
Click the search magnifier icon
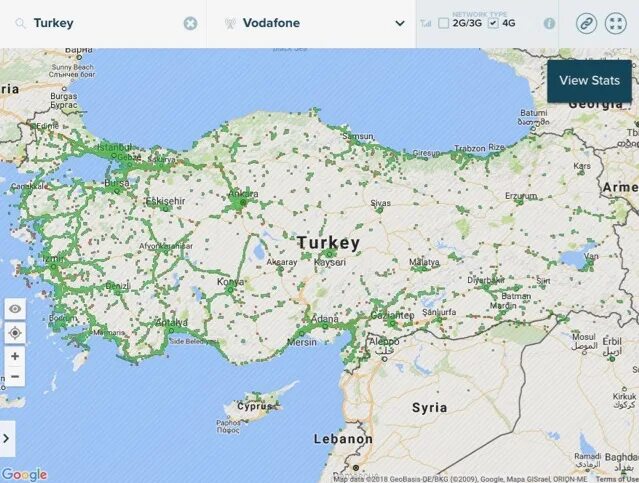20,23
